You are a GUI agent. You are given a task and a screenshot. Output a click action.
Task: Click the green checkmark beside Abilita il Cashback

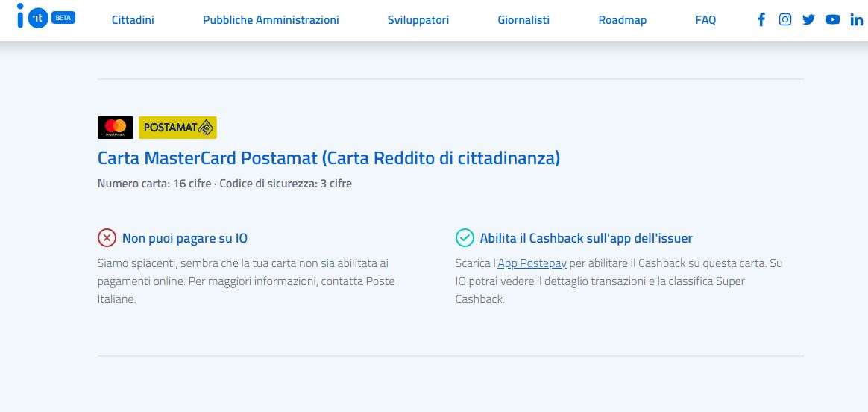click(465, 238)
